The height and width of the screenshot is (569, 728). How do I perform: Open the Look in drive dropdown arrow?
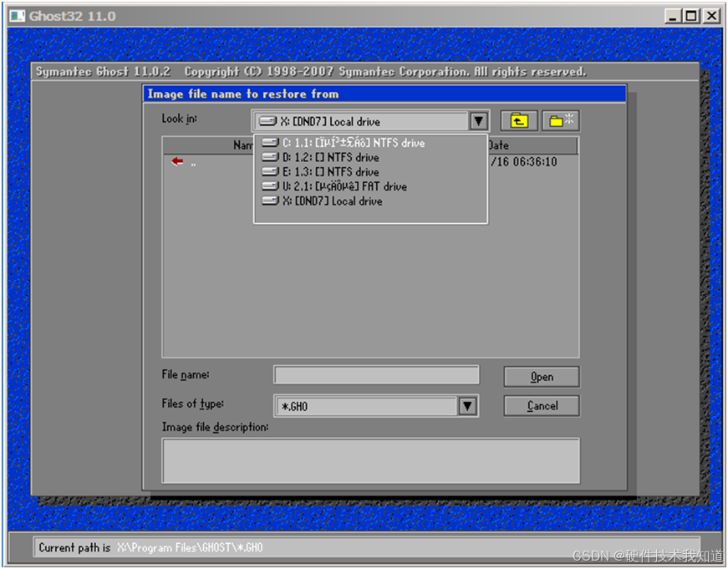click(478, 122)
